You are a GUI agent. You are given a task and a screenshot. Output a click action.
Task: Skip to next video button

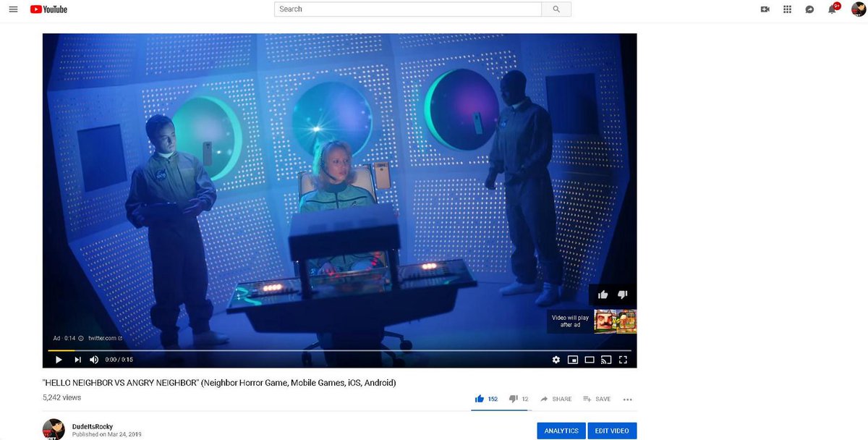[77, 360]
